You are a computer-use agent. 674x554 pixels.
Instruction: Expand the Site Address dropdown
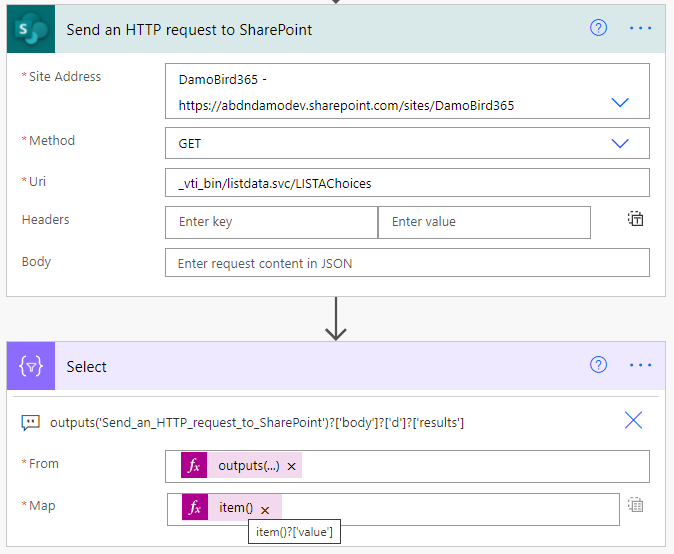(x=620, y=102)
